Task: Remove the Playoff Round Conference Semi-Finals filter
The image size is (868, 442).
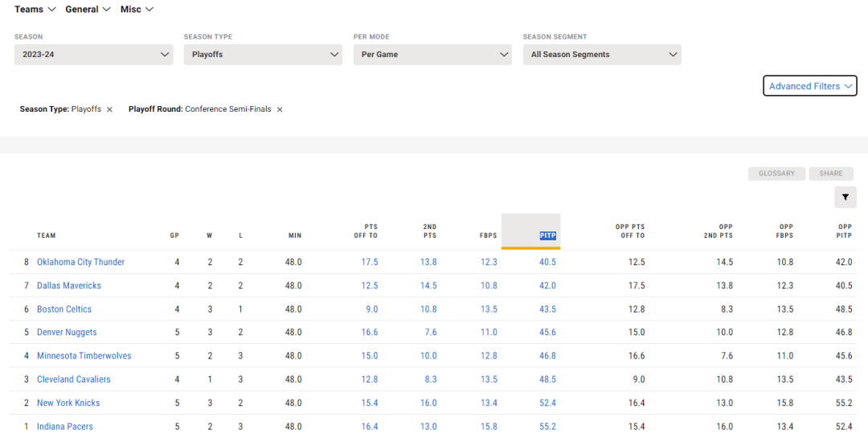Action: click(x=280, y=109)
